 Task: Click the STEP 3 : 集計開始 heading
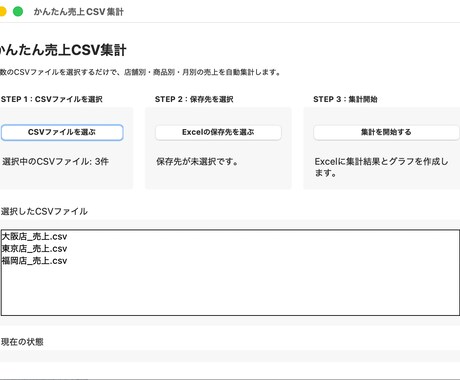click(x=345, y=99)
